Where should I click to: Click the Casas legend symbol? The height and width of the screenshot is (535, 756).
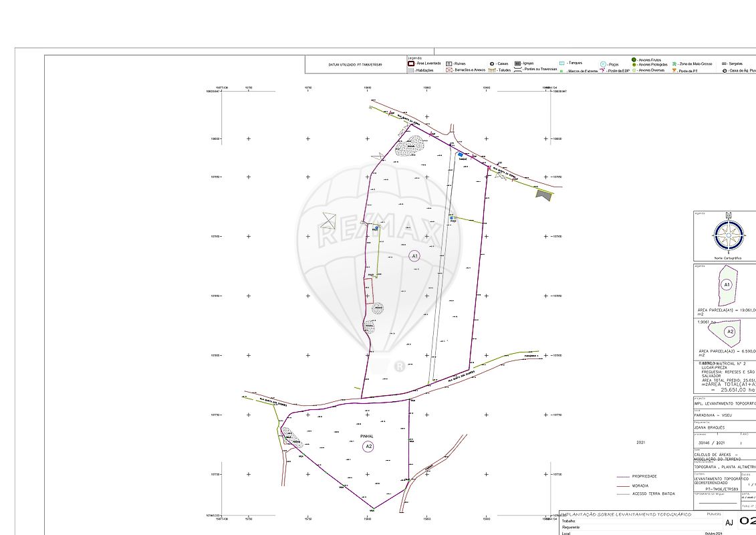[492, 64]
